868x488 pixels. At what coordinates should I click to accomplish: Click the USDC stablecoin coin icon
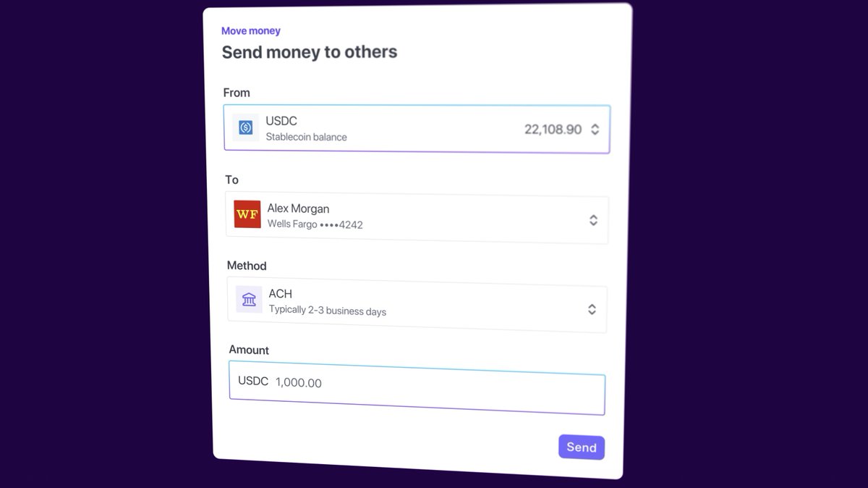coord(246,127)
